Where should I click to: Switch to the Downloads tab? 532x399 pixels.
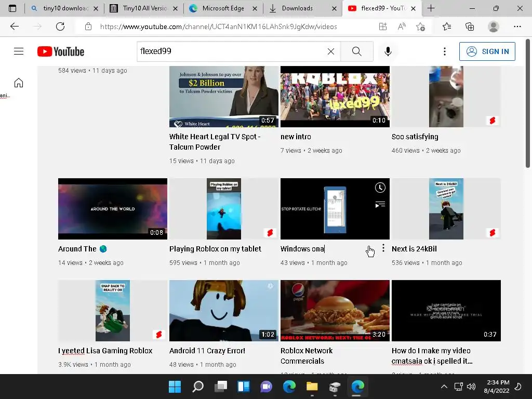pyautogui.click(x=302, y=8)
